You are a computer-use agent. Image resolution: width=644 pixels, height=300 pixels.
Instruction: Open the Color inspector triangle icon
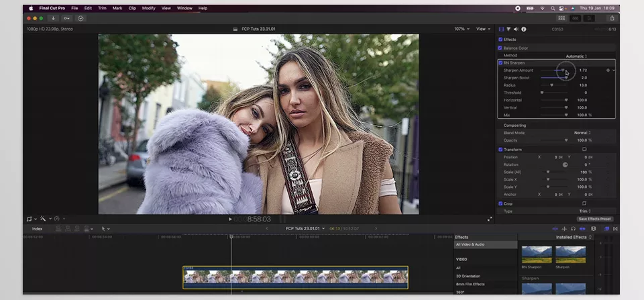(508, 29)
